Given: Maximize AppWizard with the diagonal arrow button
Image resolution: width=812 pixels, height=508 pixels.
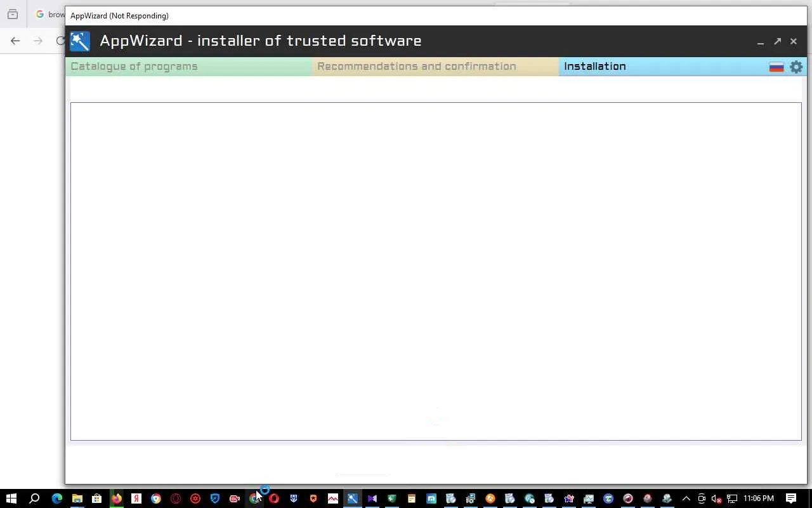Looking at the screenshot, I should pyautogui.click(x=778, y=41).
